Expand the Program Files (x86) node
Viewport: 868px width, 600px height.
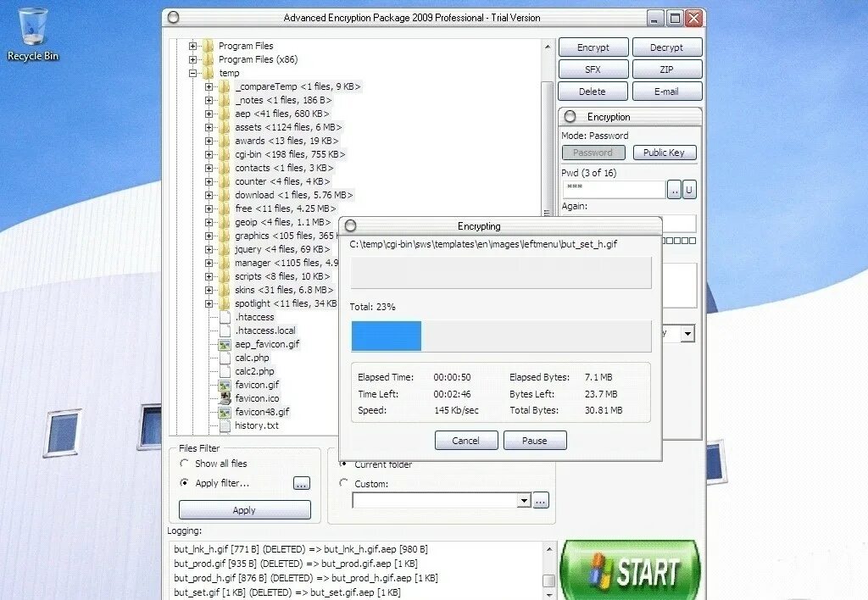[x=192, y=60]
